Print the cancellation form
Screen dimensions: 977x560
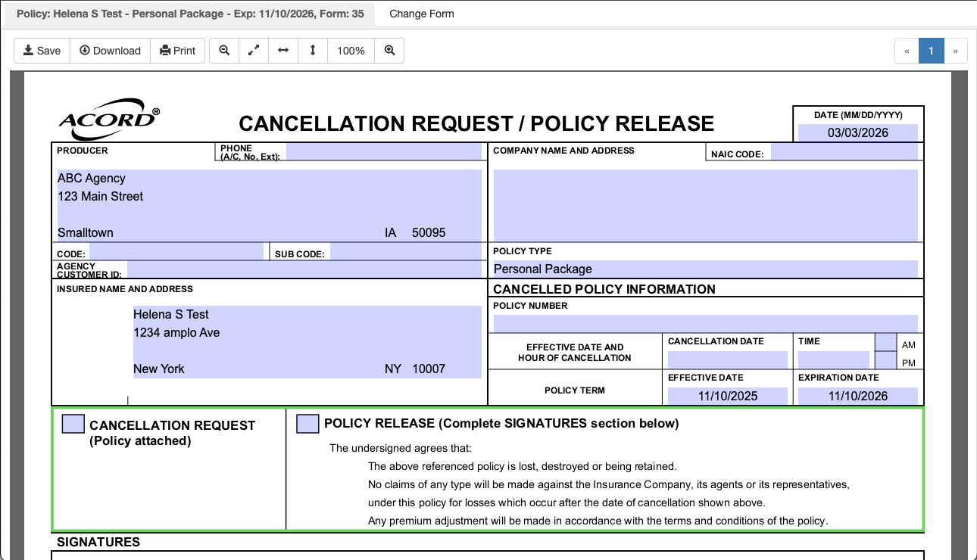click(178, 51)
